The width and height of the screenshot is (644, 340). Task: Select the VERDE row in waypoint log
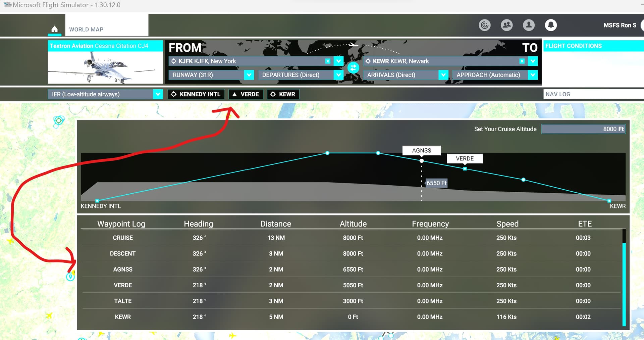[x=351, y=285]
